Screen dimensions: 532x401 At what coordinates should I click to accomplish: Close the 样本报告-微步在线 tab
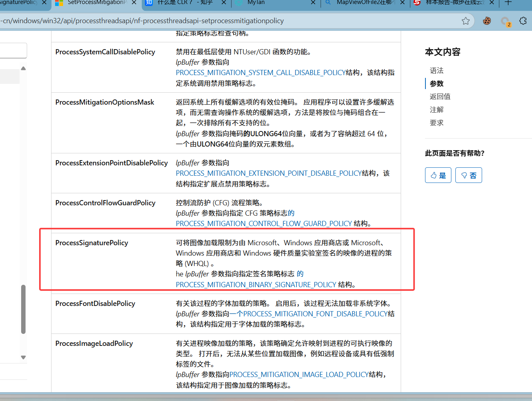tap(492, 3)
